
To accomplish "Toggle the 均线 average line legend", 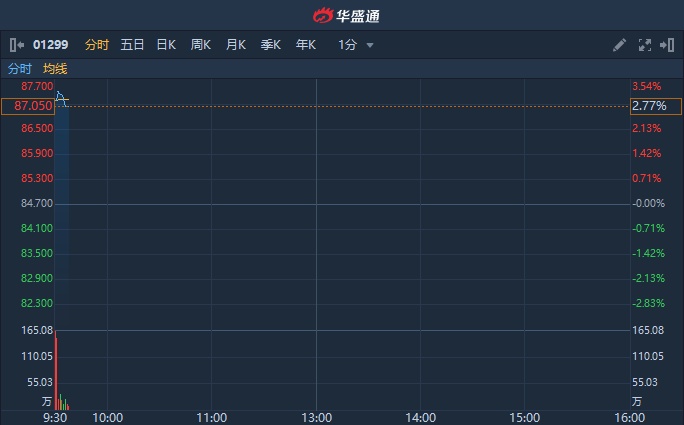I will [55, 69].
